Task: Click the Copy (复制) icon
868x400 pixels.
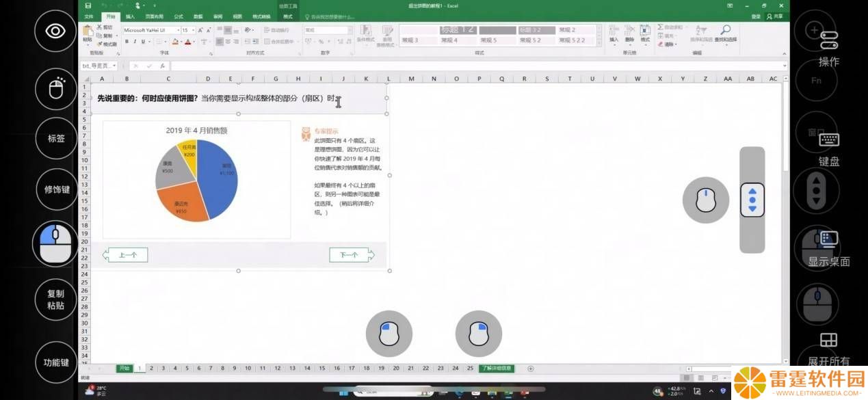Action: [100, 36]
